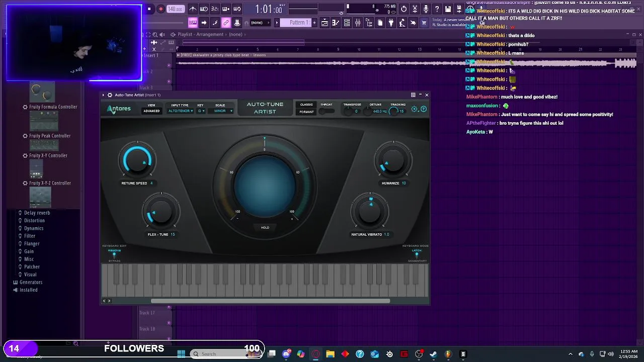644x362 pixels.
Task: Click the Humanize knob
Action: [393, 161]
